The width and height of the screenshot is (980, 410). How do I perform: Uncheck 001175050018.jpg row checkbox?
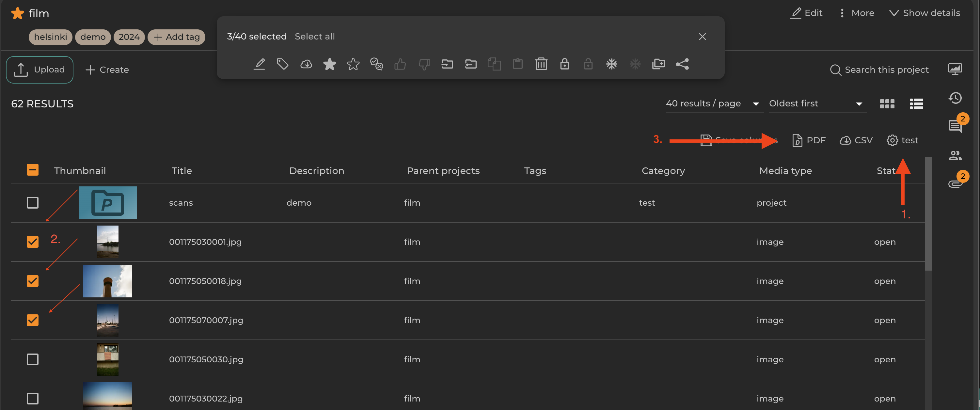coord(33,281)
